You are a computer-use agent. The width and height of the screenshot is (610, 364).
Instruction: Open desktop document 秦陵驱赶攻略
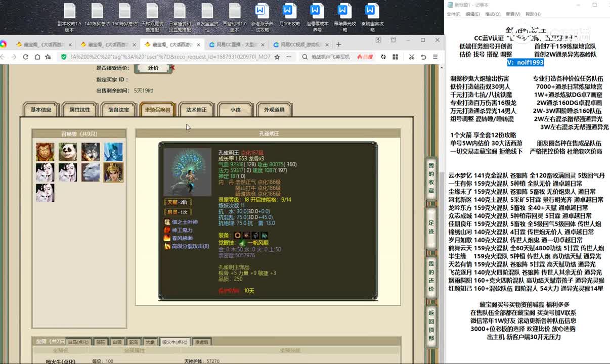tap(372, 17)
